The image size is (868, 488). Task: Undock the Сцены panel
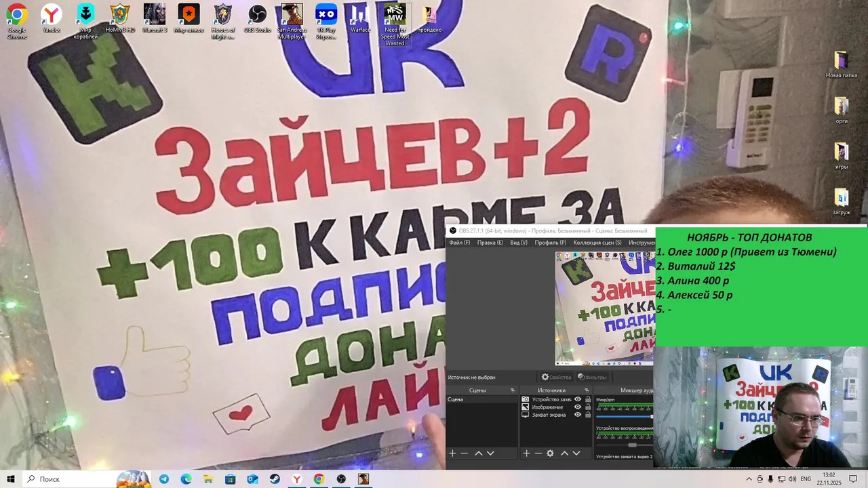[513, 390]
